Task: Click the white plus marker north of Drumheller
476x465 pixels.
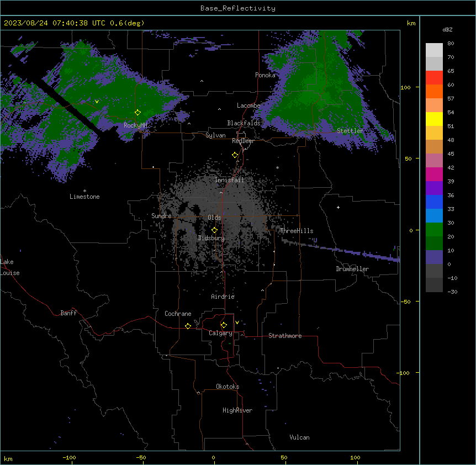Action: [x=338, y=207]
